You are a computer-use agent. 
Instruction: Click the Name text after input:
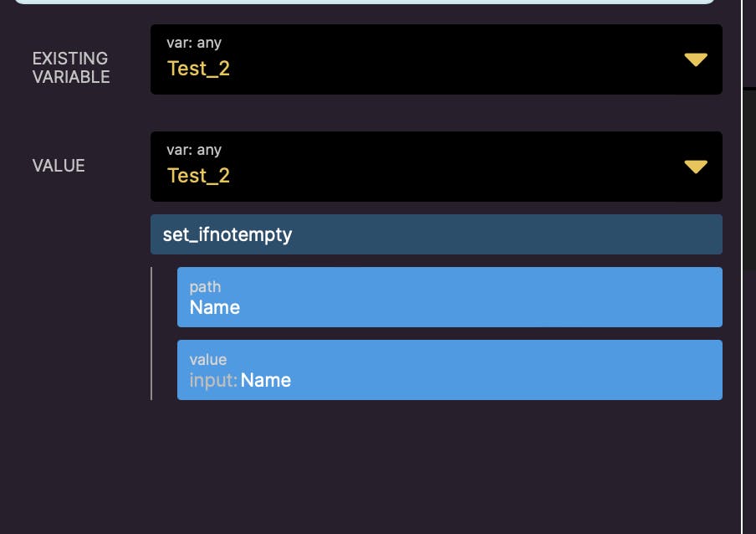tap(266, 381)
